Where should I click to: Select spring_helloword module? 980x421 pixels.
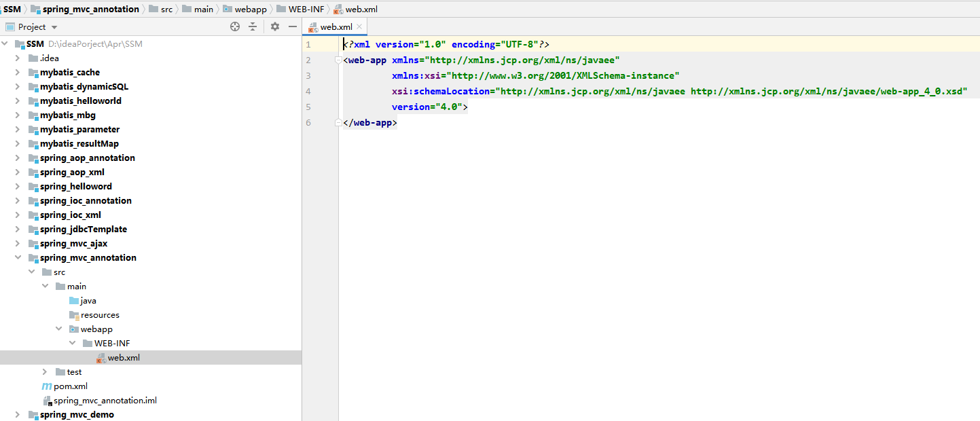click(x=76, y=186)
